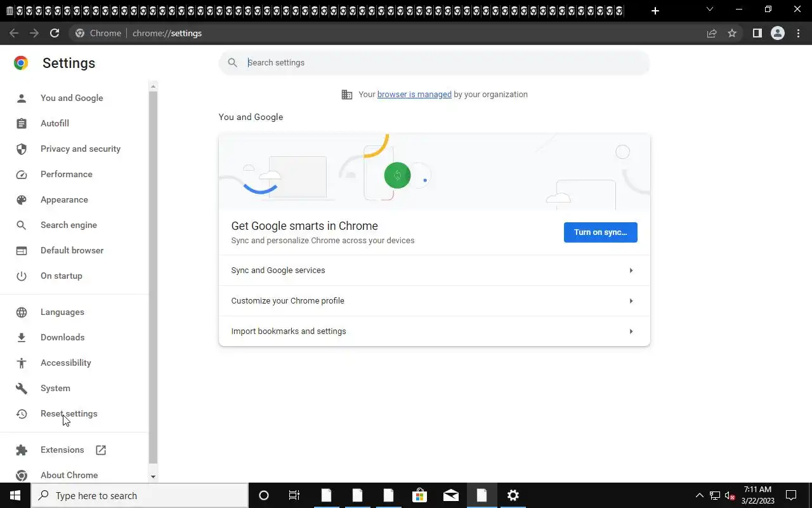This screenshot has width=812, height=508.
Task: Click the sidebar scrollbar thumb
Action: point(153,277)
